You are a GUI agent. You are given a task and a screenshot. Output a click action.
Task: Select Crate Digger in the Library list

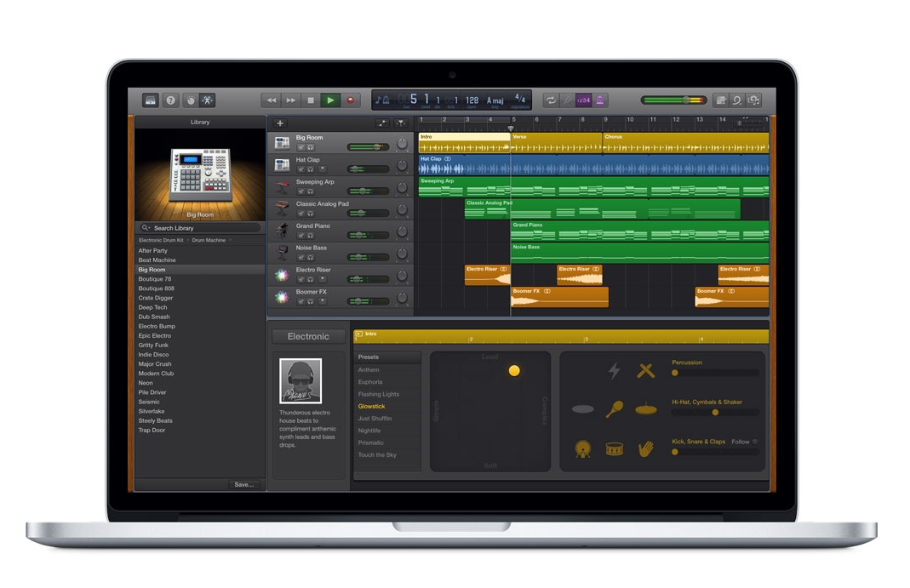[x=156, y=298]
